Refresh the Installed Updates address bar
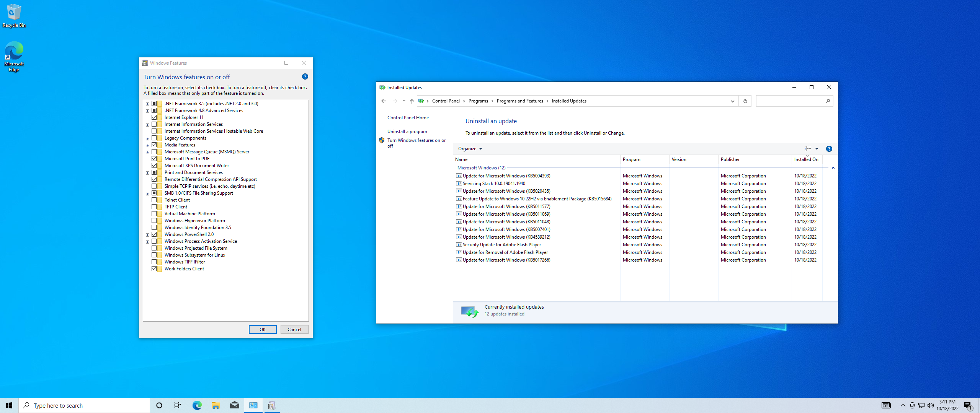This screenshot has height=413, width=980. click(x=745, y=101)
